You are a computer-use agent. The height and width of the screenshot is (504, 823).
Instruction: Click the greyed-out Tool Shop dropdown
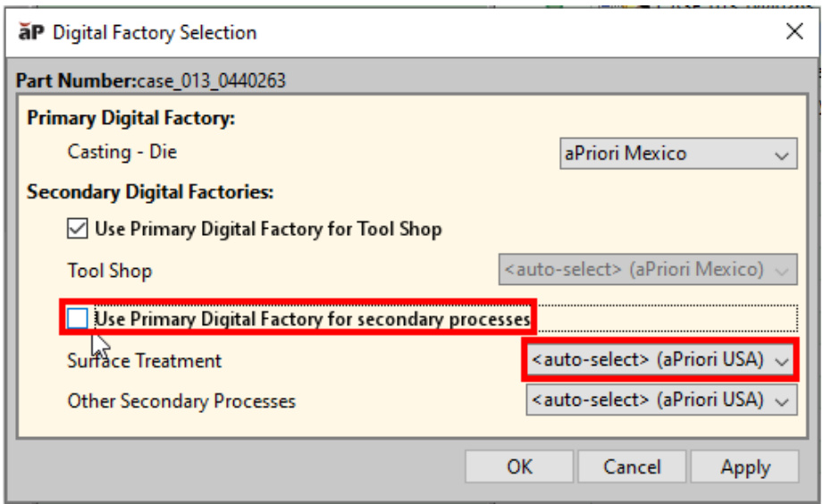[x=646, y=269]
